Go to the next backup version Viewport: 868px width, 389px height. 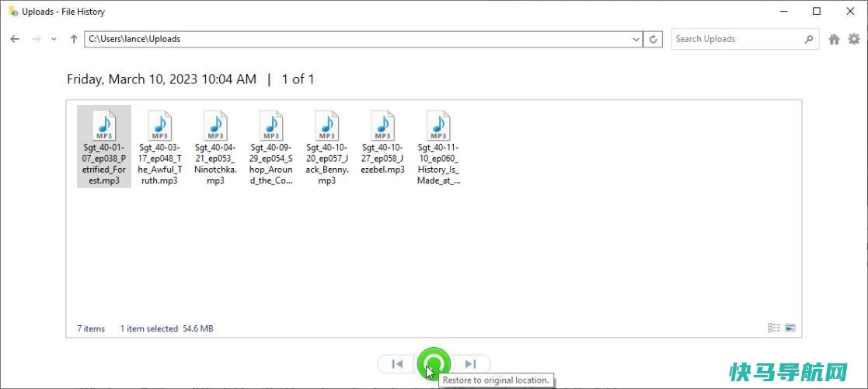click(x=471, y=364)
